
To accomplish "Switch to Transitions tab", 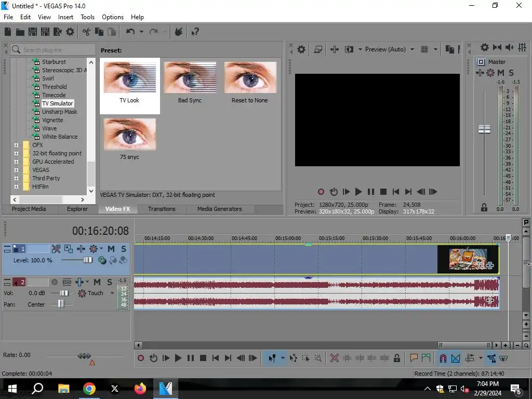I will (162, 209).
